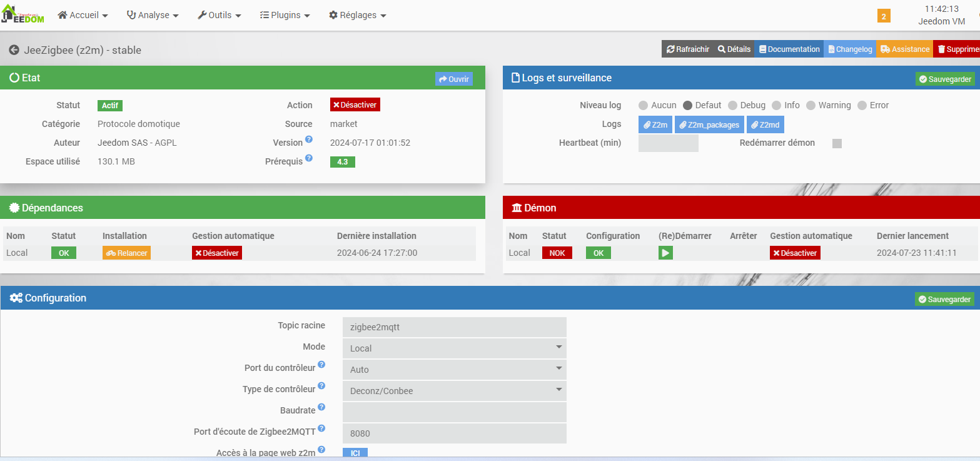The image size is (980, 461).
Task: Select Warning log level
Action: (811, 105)
